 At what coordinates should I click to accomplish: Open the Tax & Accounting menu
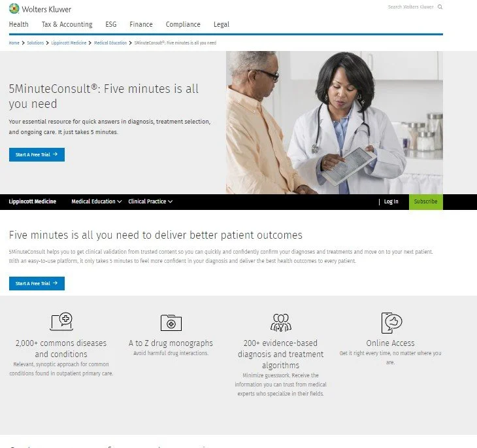(67, 24)
